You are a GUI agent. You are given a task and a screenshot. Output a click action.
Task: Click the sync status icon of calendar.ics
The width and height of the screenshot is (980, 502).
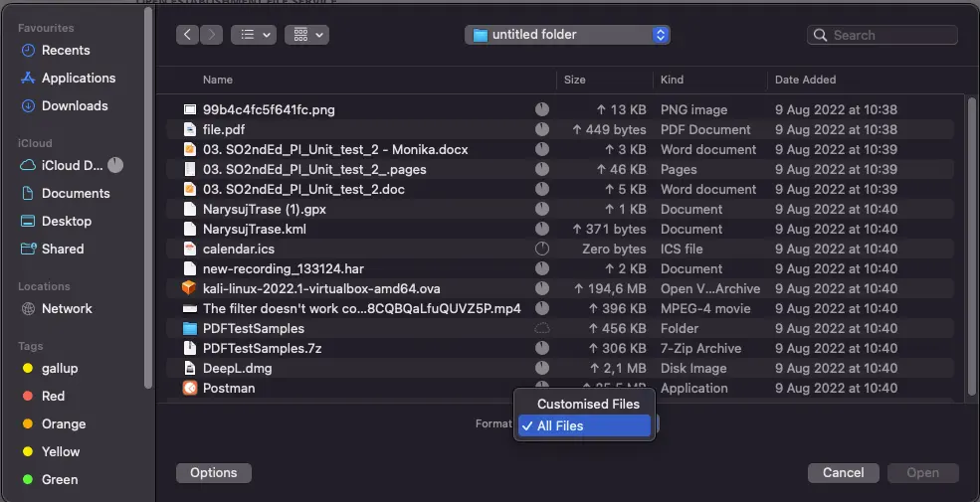[542, 249]
